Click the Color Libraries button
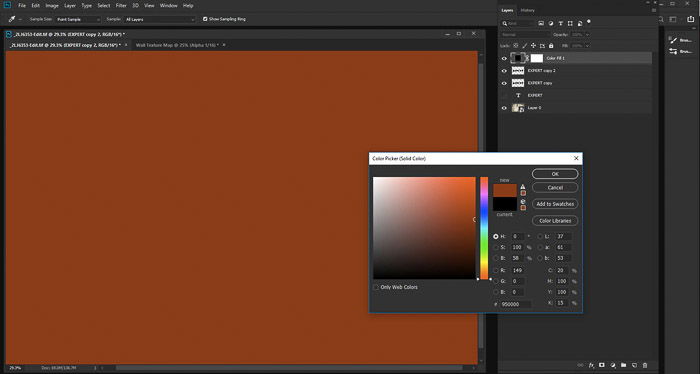This screenshot has width=700, height=374. pos(555,221)
